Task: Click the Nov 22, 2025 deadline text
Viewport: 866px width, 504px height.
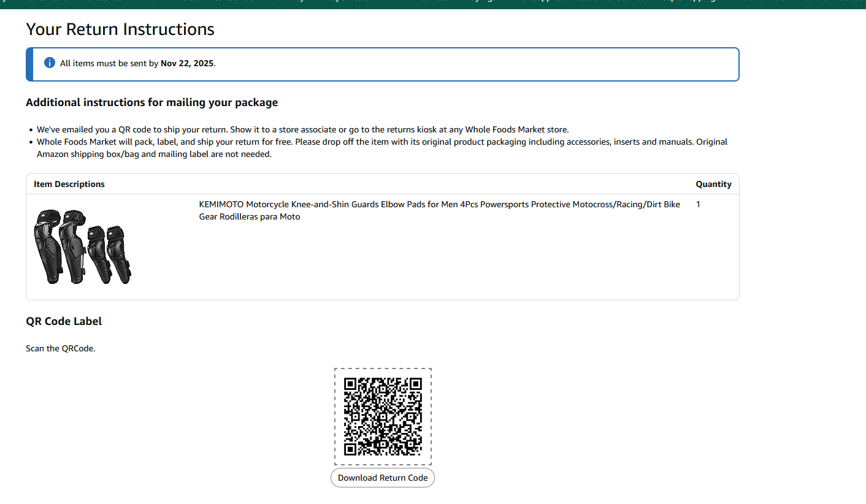Action: pyautogui.click(x=187, y=63)
